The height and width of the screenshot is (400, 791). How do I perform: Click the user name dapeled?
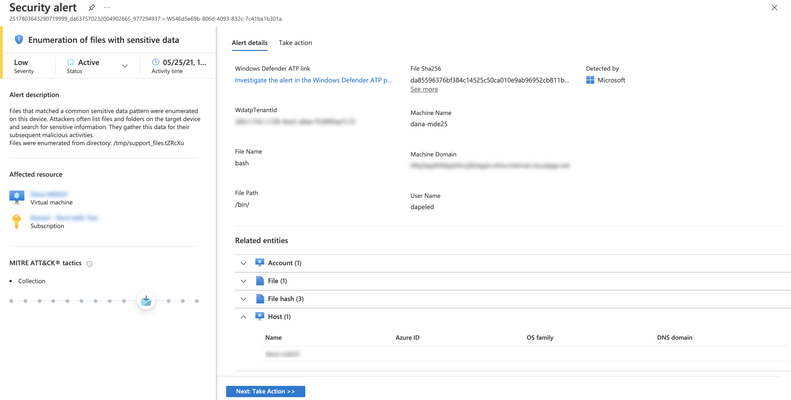point(422,207)
